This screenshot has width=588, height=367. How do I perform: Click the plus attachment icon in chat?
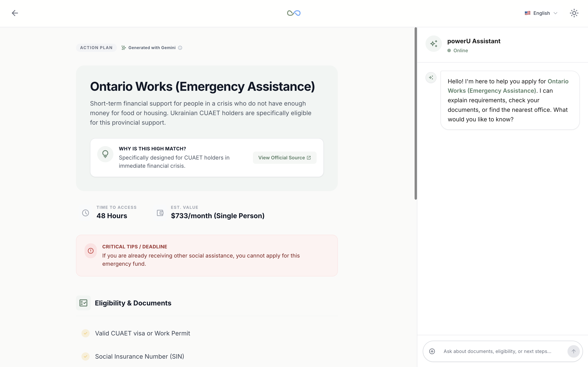tap(432, 351)
